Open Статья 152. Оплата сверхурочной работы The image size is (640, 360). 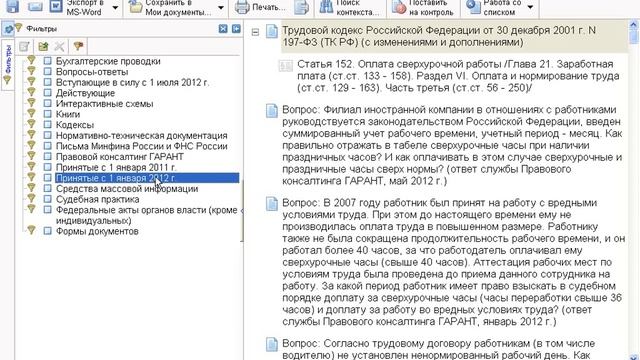coord(458,76)
